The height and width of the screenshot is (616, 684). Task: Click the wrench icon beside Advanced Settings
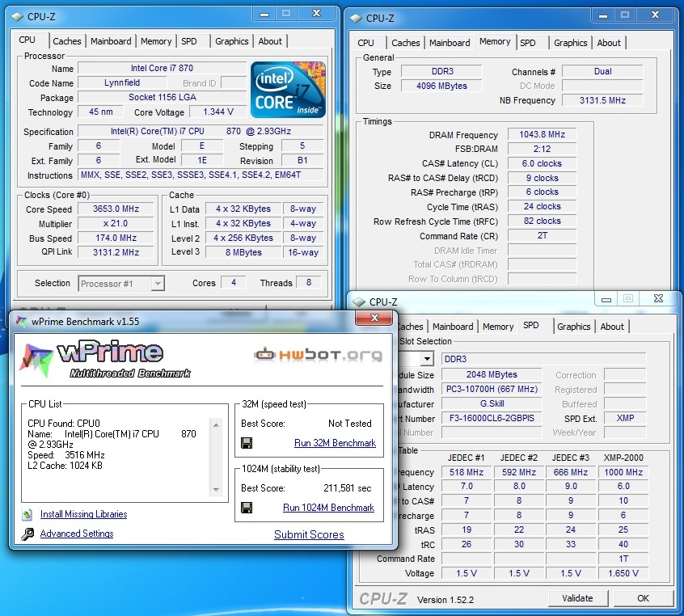click(x=27, y=534)
